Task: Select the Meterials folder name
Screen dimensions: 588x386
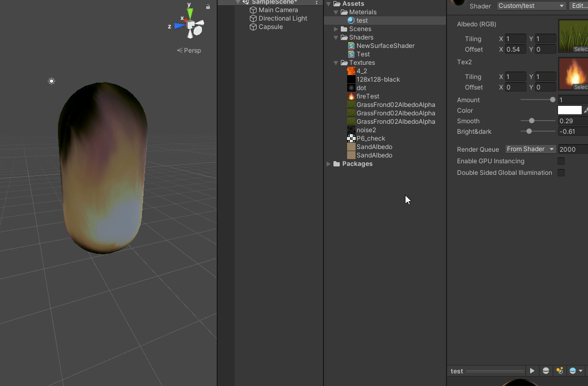Action: [x=362, y=12]
